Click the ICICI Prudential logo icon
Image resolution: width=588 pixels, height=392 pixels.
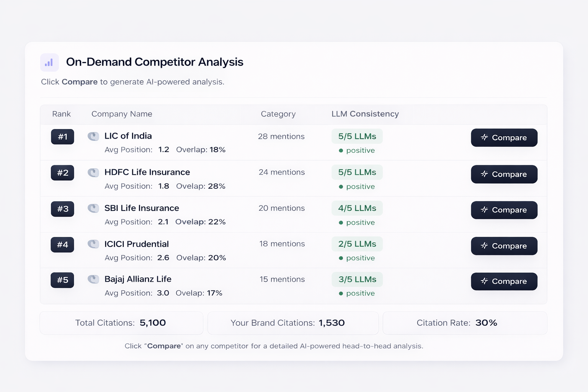tap(93, 244)
